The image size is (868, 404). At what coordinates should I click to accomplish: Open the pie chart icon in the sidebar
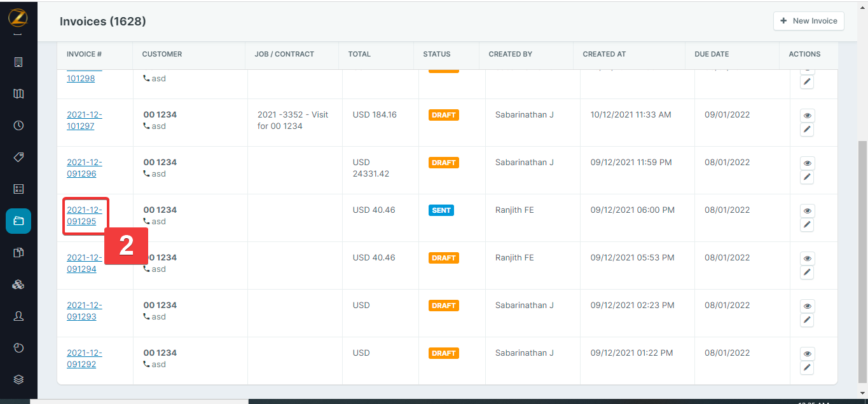[18, 347]
